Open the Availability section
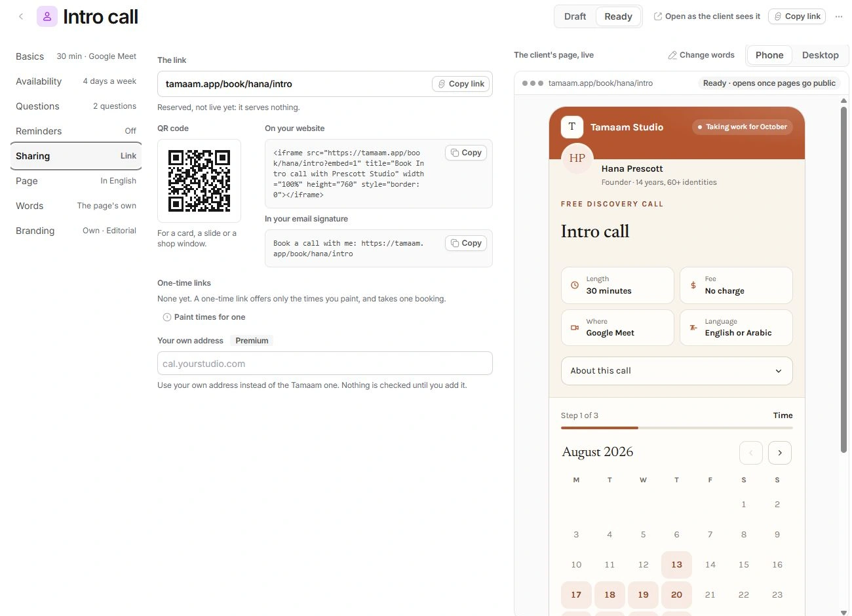Screen dimensions: 852x616 [76, 81]
